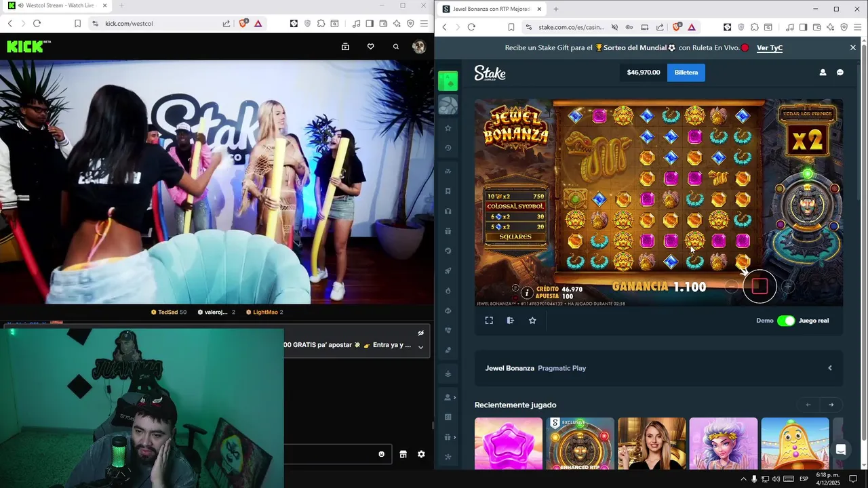Toggle sidebar panel in Stake browser window

click(803, 27)
